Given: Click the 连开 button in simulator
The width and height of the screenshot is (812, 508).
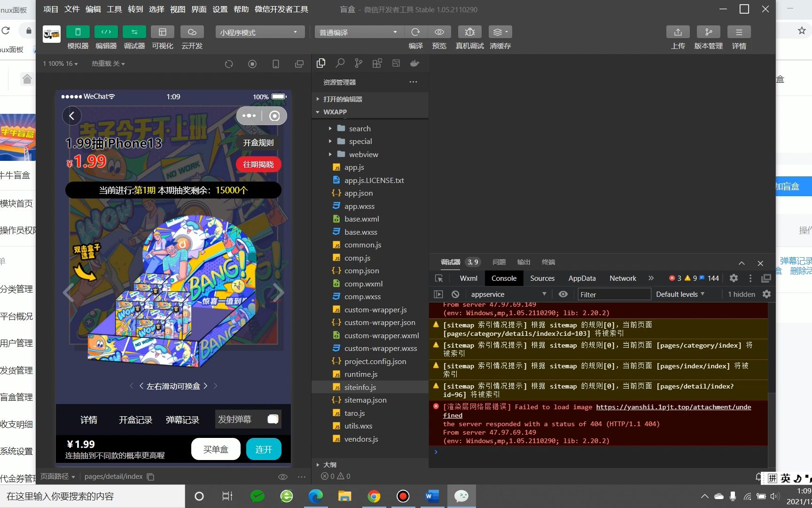Looking at the screenshot, I should pyautogui.click(x=264, y=449).
